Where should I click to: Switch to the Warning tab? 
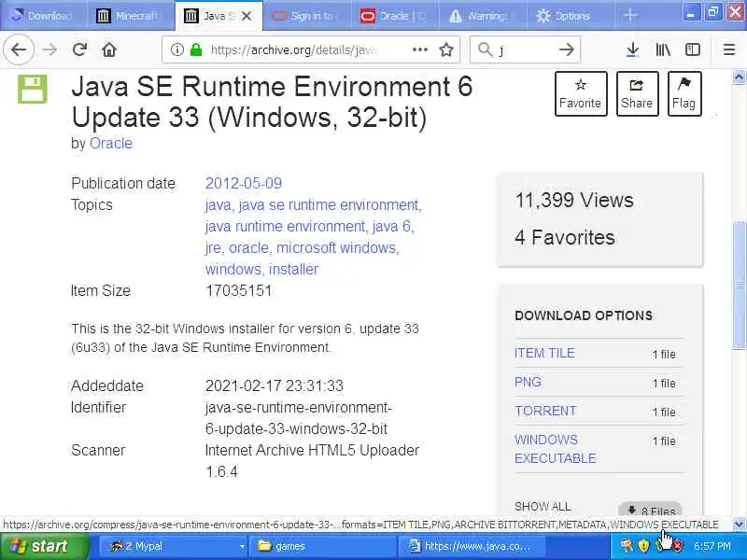[x=481, y=16]
